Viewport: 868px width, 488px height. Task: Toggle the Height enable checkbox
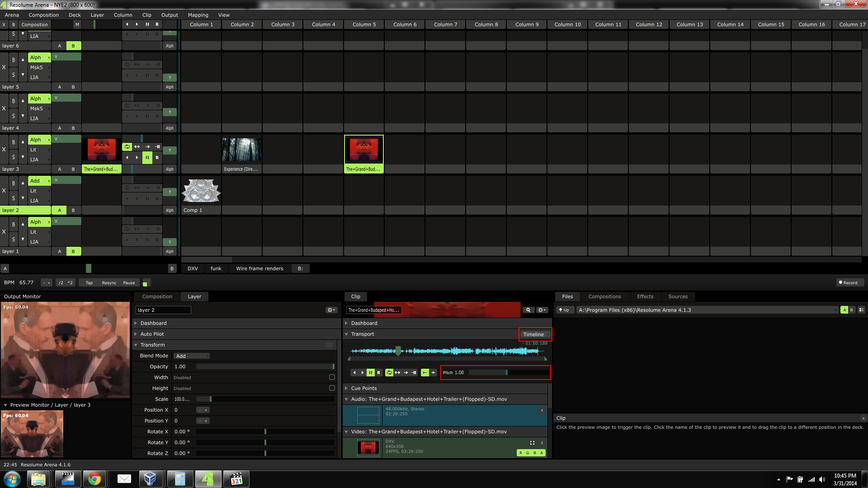(332, 388)
